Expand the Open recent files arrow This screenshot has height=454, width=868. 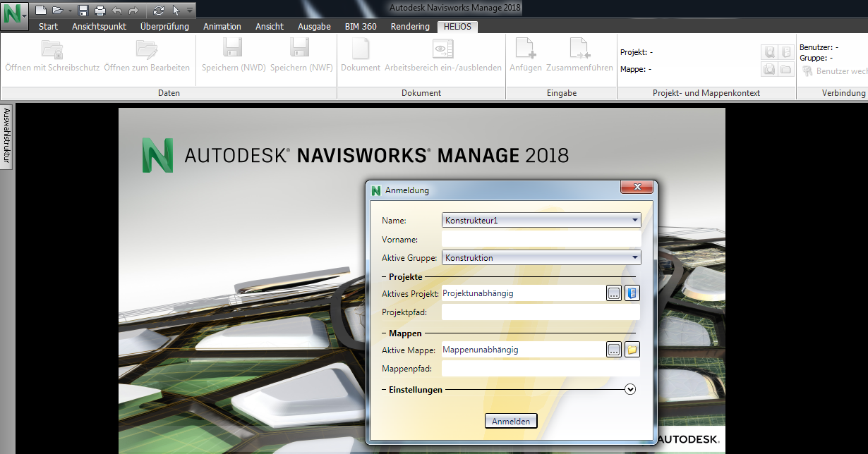[x=70, y=11]
